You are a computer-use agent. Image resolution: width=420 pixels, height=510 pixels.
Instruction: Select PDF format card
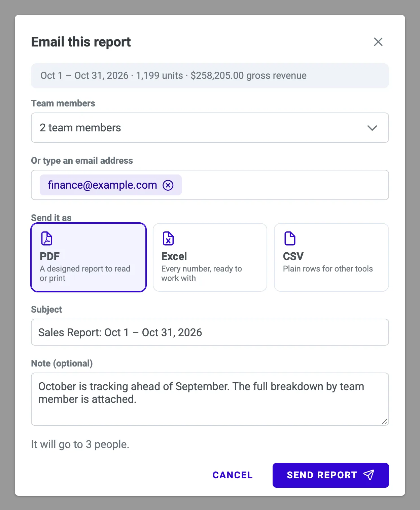pyautogui.click(x=89, y=257)
